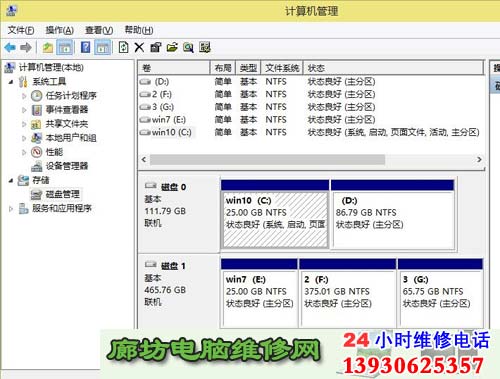
Task: Click the Forward arrow toolbar icon
Action: tap(26, 48)
